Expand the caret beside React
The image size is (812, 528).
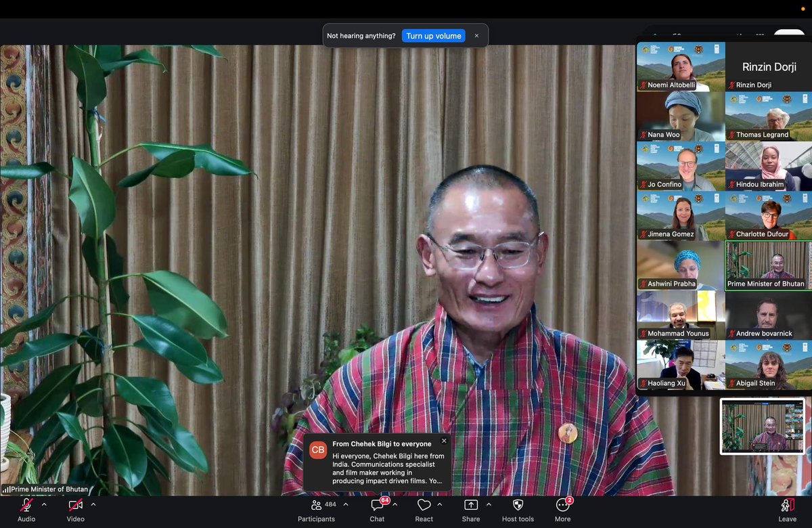440,504
